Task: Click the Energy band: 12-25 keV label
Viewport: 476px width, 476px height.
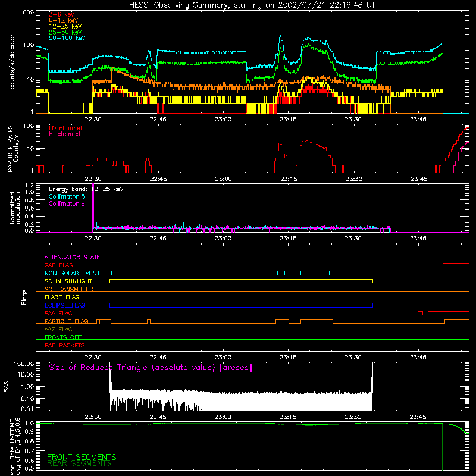Action: [x=86, y=189]
